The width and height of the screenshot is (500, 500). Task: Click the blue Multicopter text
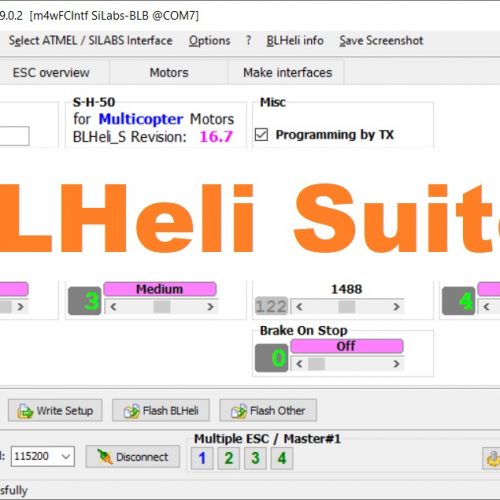pos(141,119)
